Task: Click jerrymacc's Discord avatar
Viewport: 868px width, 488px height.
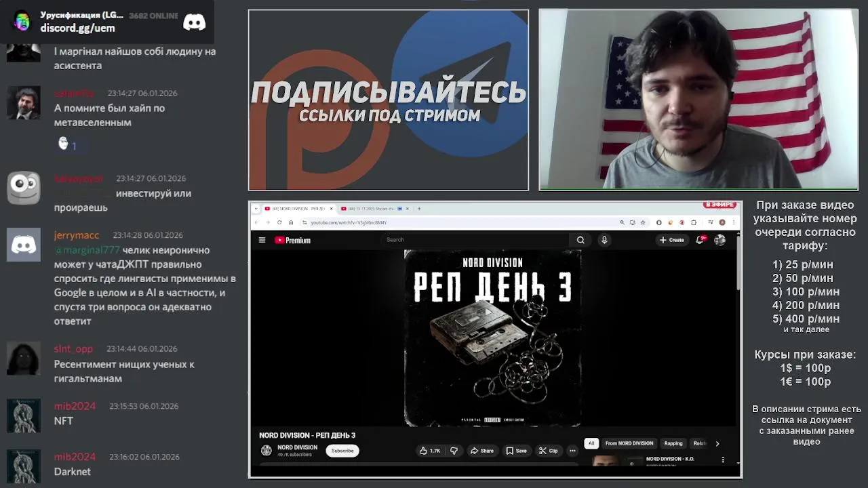Action: pos(24,245)
